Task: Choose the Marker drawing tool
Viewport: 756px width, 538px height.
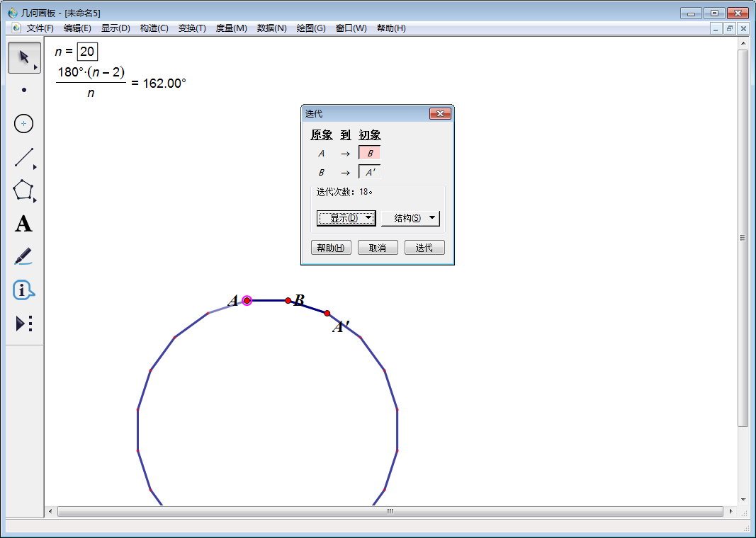Action: 23,256
